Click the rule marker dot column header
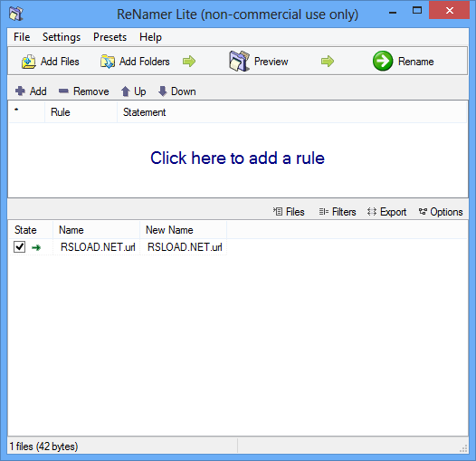476x461 pixels. click(x=27, y=112)
